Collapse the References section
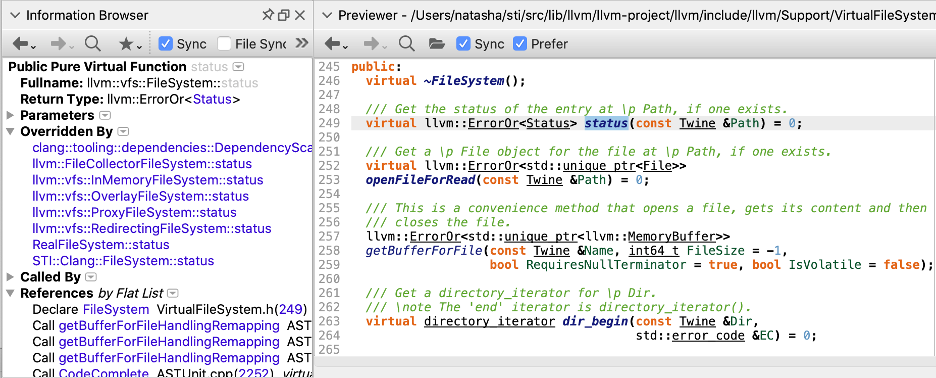This screenshot has width=936, height=378. 11,293
